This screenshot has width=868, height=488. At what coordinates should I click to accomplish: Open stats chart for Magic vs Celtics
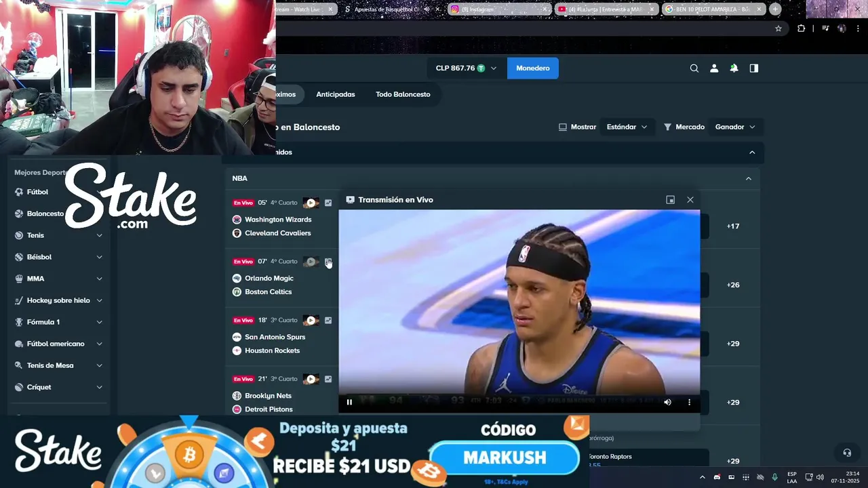328,262
